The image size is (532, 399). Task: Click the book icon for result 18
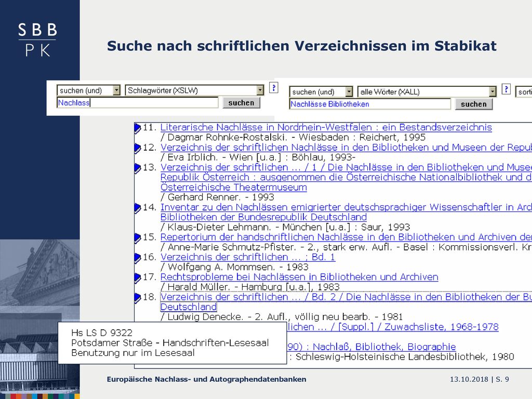click(137, 298)
